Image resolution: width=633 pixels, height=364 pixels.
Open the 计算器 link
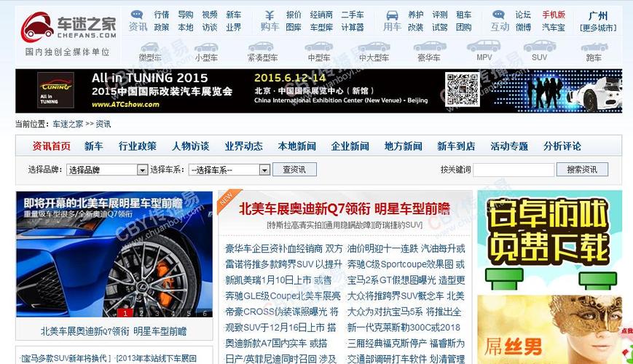click(353, 28)
